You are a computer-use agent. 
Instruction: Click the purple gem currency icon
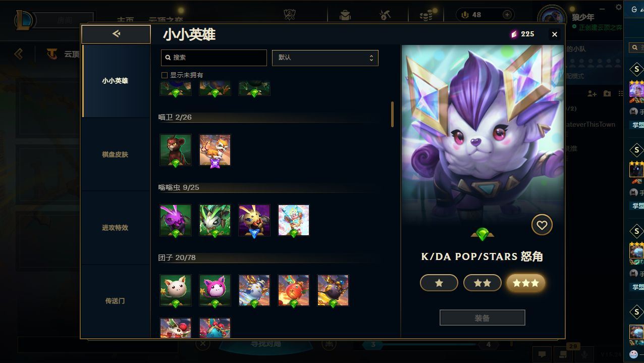514,34
